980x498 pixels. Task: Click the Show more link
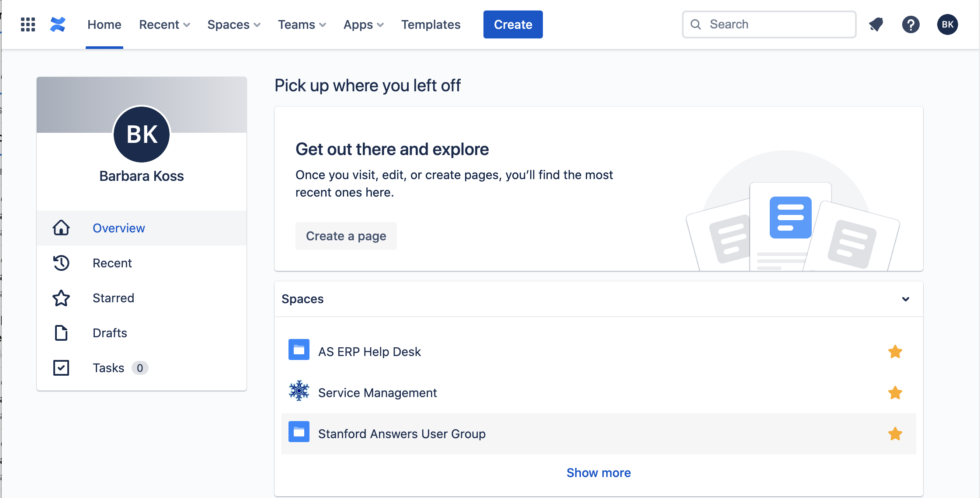pyautogui.click(x=598, y=473)
